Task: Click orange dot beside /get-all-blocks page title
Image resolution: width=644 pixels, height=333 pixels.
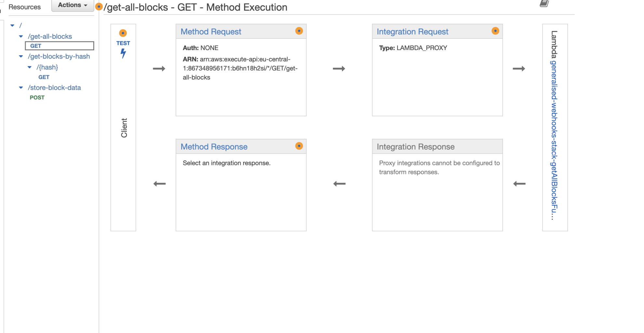Action: coord(99,7)
